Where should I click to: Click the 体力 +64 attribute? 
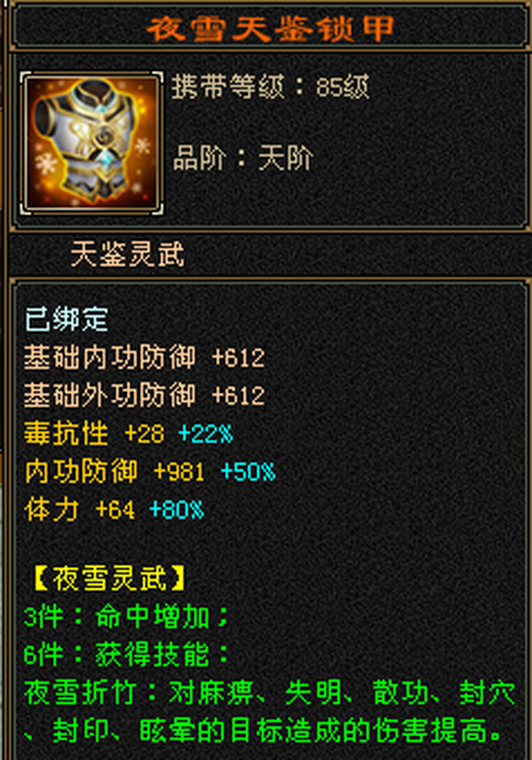pos(80,510)
